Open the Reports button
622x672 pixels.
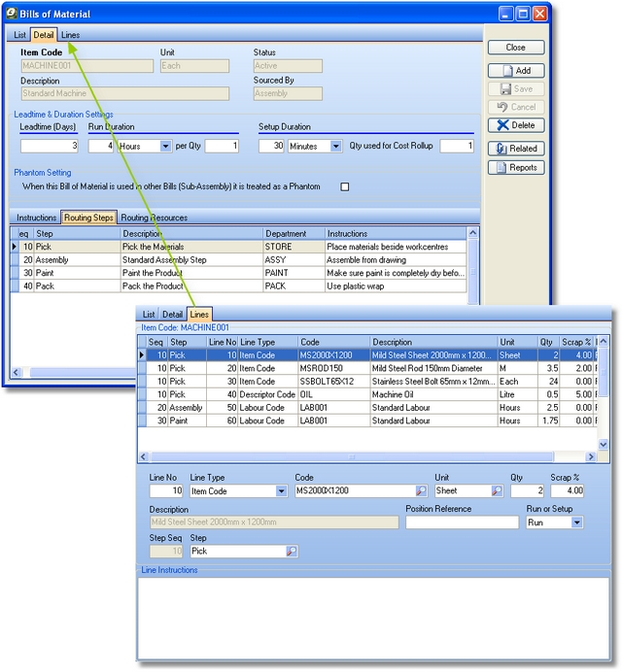pos(515,167)
